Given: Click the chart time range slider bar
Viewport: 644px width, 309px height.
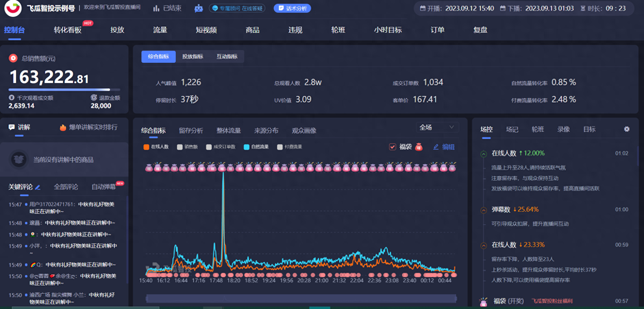Looking at the screenshot, I should (301, 298).
